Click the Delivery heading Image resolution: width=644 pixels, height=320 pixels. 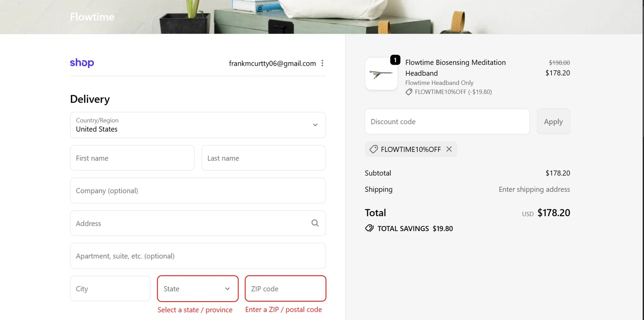(x=90, y=99)
